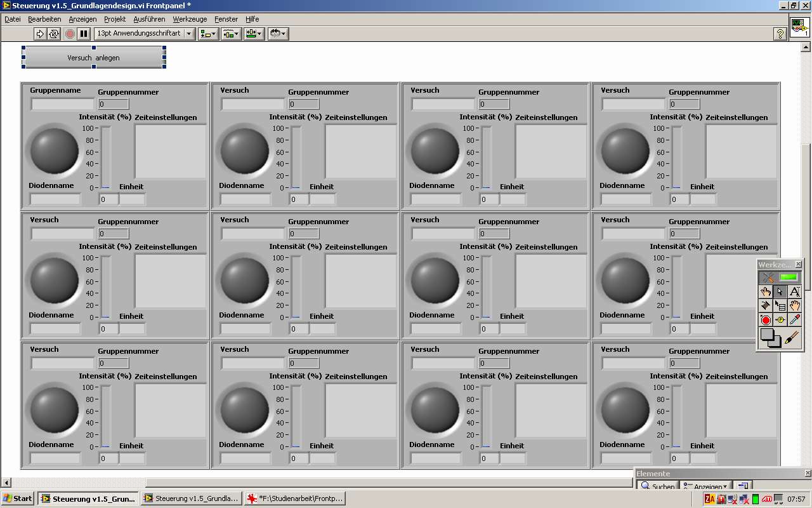The image size is (812, 508).
Task: Click the 07:57 system clock
Action: click(796, 499)
